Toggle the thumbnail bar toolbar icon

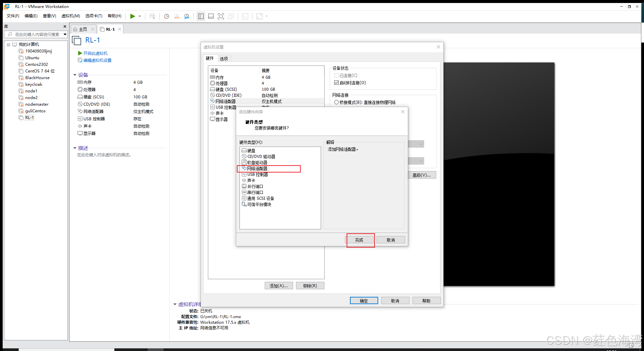[x=211, y=16]
